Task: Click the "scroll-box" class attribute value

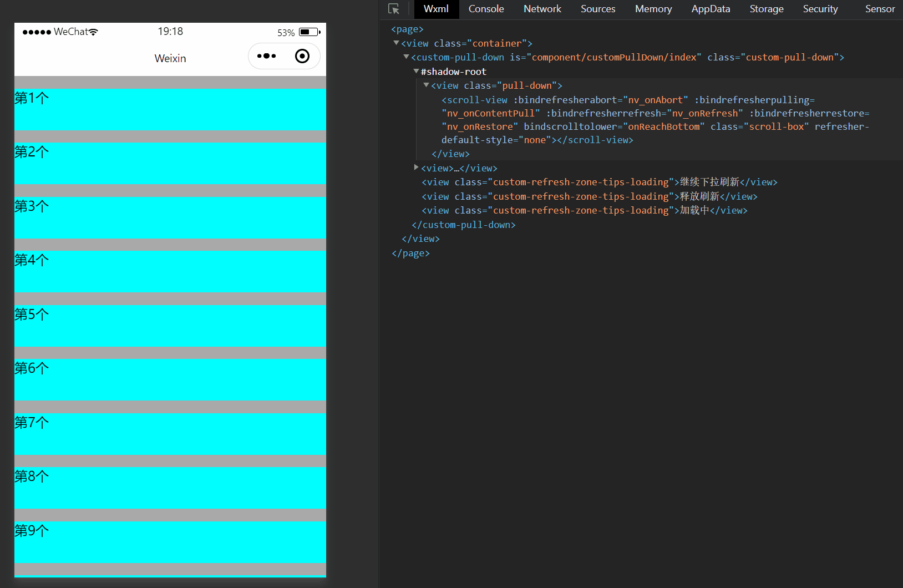Action: (x=777, y=126)
